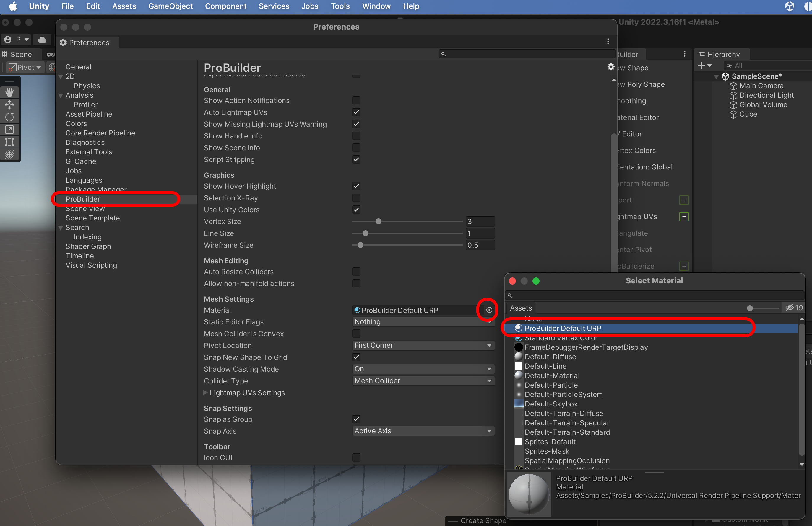Open the Window menu
This screenshot has width=812, height=526.
coord(376,6)
